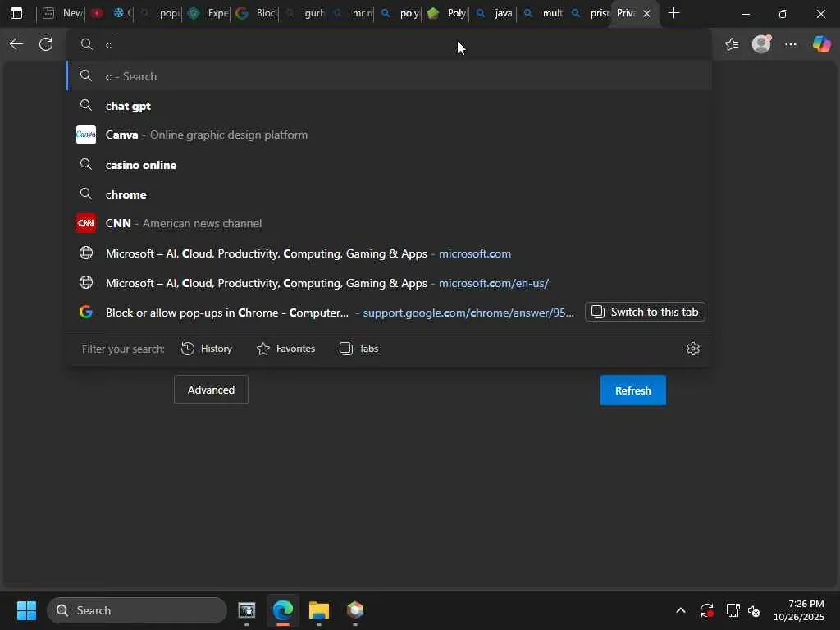
Task: Select the 'casino online' suggestion
Action: point(389,164)
